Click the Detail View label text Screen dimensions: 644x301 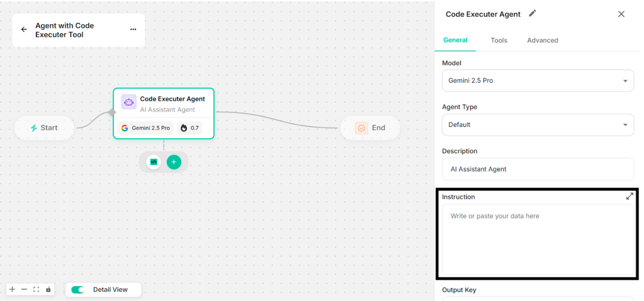click(x=110, y=290)
